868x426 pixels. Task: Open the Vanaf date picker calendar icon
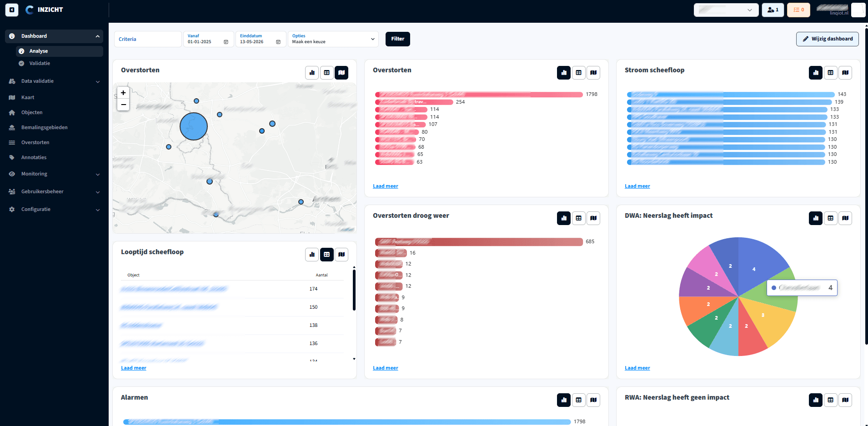[x=226, y=42]
